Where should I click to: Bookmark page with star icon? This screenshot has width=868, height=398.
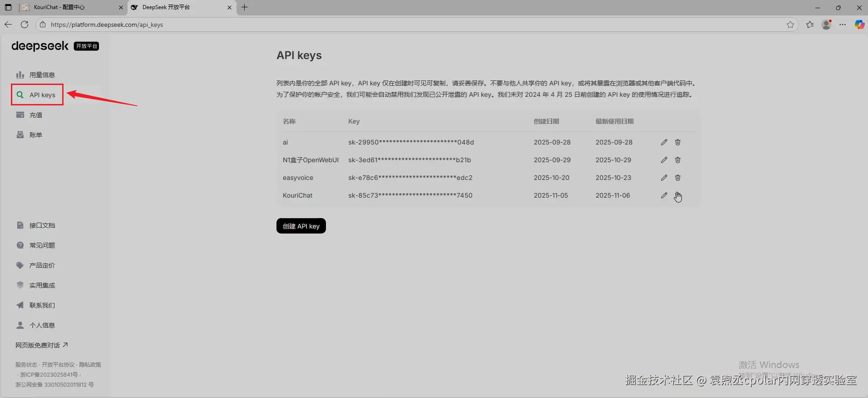(790, 25)
